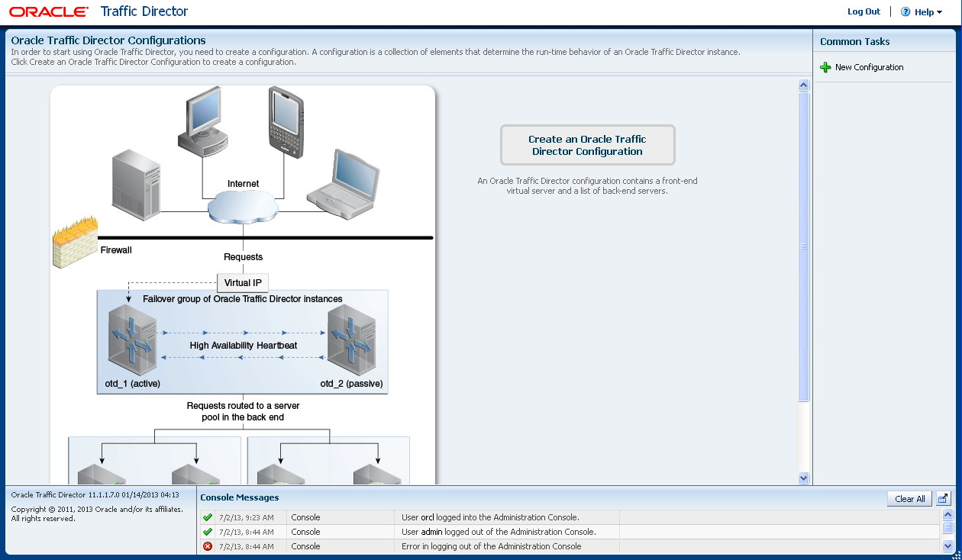Viewport: 962px width, 560px height.
Task: Click the Traffic Director title text
Action: click(144, 11)
